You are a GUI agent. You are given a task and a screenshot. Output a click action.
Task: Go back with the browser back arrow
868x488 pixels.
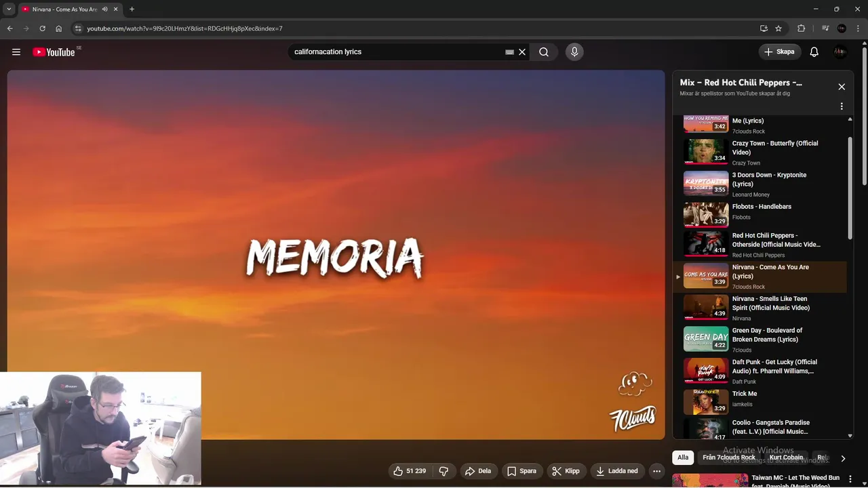(x=9, y=28)
